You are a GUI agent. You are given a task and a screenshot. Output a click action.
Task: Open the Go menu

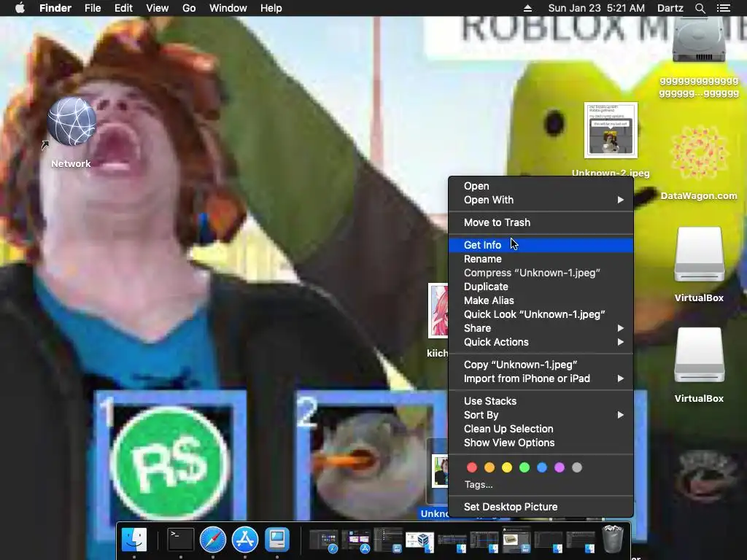pyautogui.click(x=189, y=8)
